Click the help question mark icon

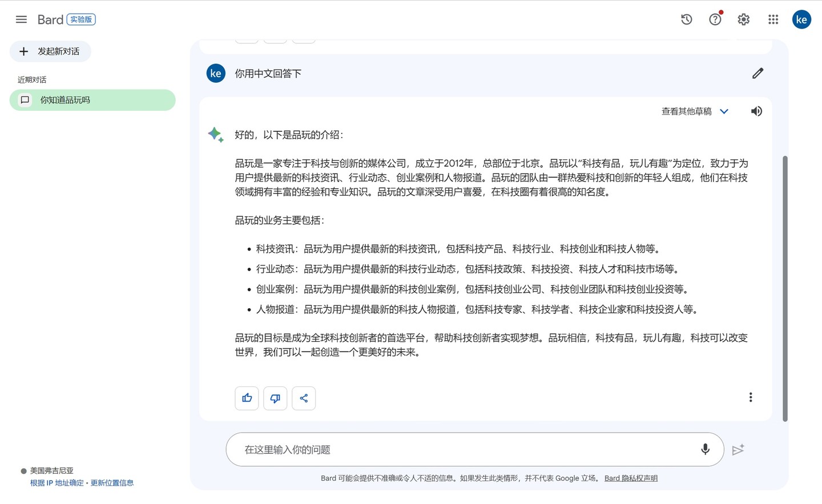pyautogui.click(x=715, y=19)
